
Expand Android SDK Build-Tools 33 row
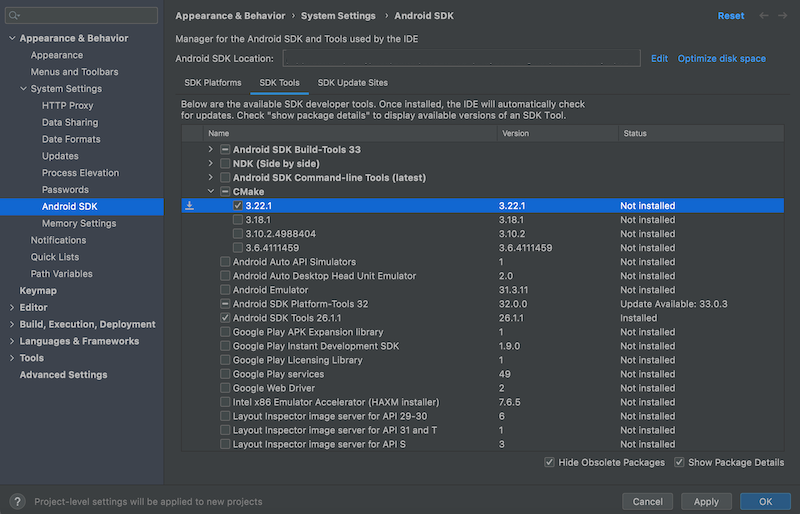click(x=211, y=150)
